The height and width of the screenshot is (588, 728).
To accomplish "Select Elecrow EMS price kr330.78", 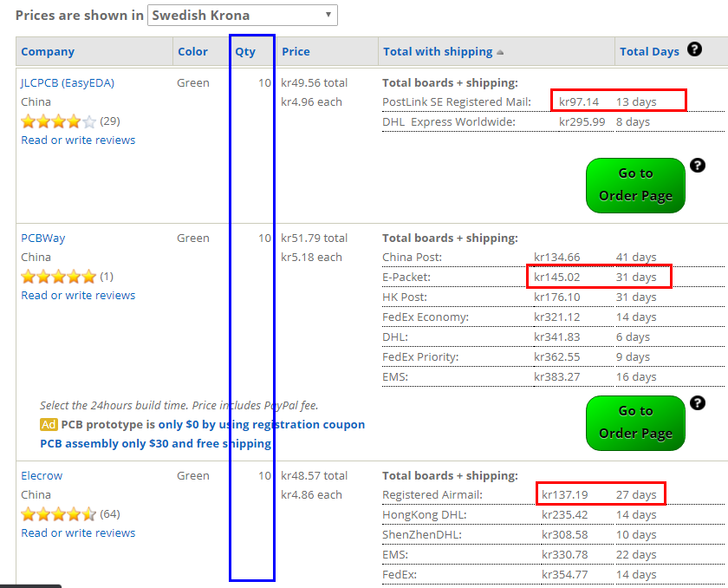I will pyautogui.click(x=565, y=555).
